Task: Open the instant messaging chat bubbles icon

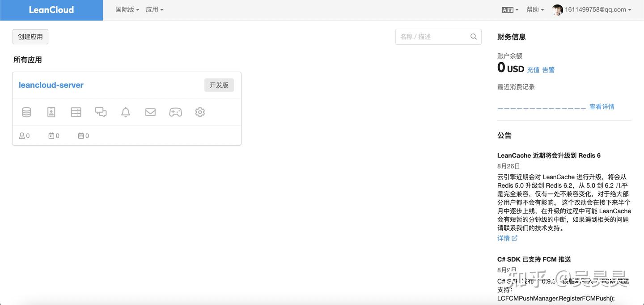Action: pos(101,112)
